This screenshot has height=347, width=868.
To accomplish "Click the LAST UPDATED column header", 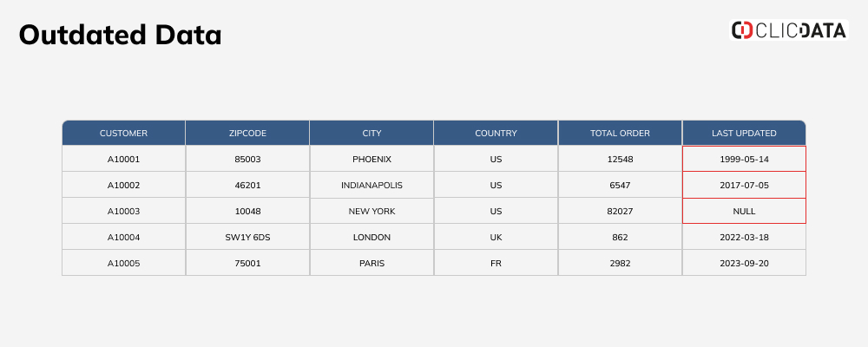I will [744, 133].
